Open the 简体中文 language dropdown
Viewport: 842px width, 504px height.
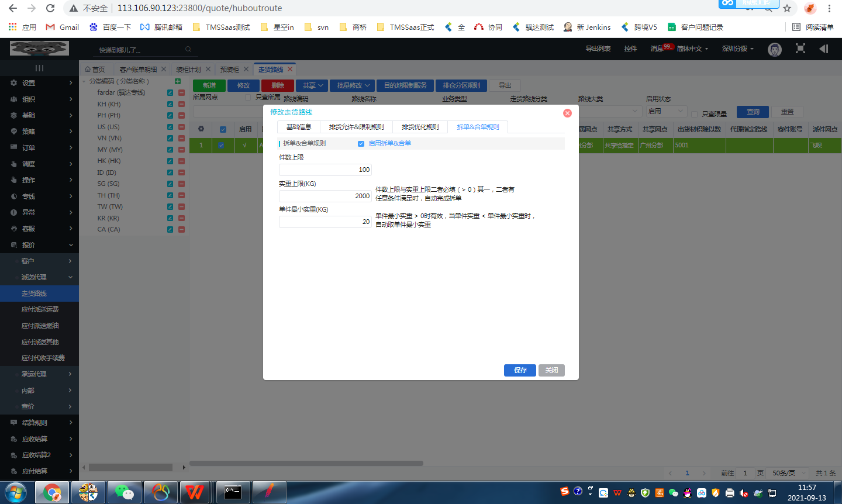[x=692, y=49]
